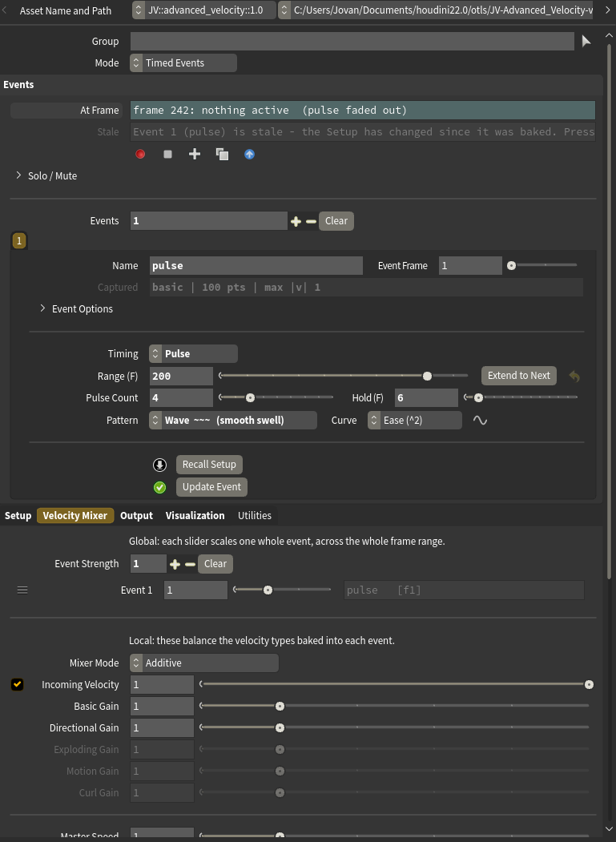This screenshot has width=616, height=842.
Task: Click the Name field containing pulse
Action: tap(256, 266)
